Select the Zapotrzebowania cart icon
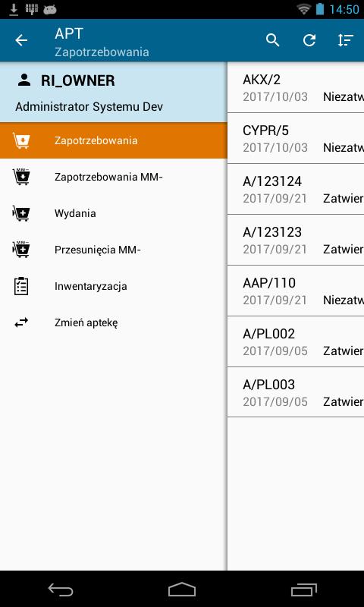This screenshot has height=607, width=364. click(21, 140)
